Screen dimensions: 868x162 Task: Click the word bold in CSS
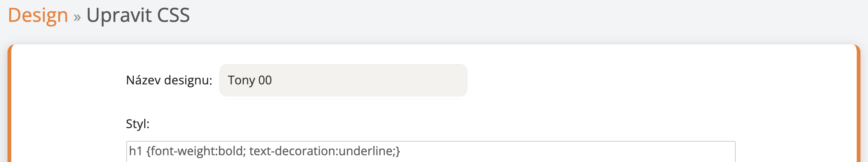pos(231,151)
